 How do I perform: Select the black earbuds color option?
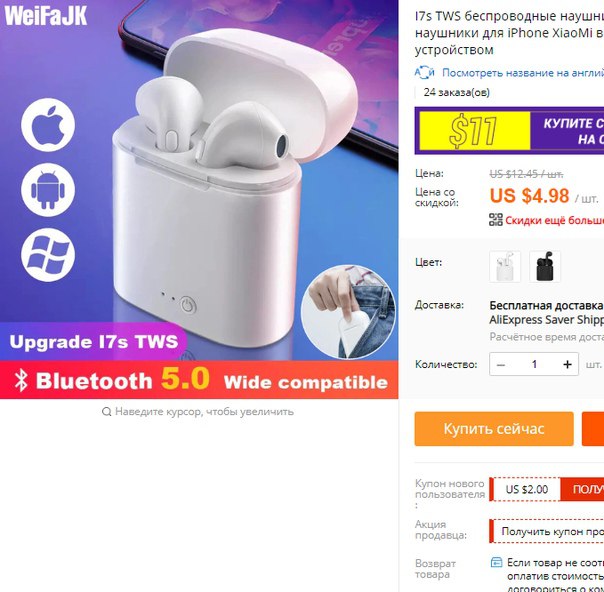(545, 267)
